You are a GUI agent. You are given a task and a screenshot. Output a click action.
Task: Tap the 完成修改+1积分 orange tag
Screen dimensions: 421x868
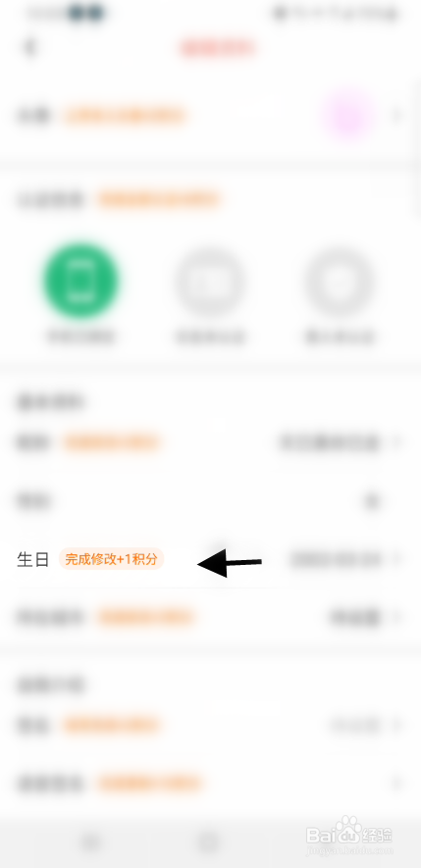[111, 559]
